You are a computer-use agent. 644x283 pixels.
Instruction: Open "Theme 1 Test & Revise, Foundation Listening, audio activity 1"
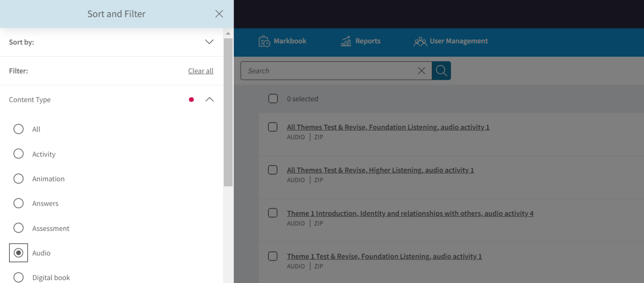(384, 256)
